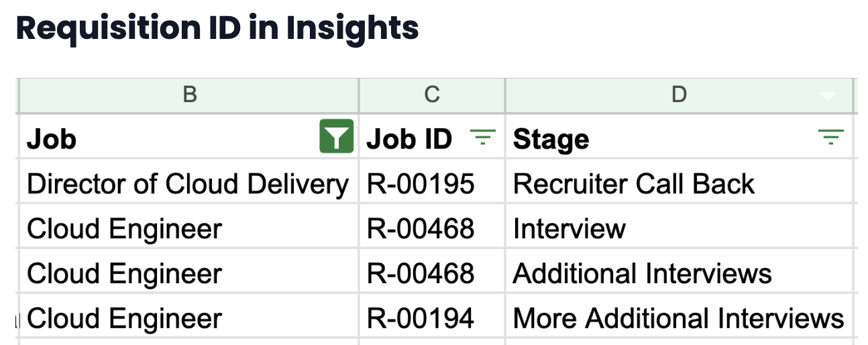Select the Additional Interviews cell
Viewport: 868px width, 345px height.
click(642, 274)
